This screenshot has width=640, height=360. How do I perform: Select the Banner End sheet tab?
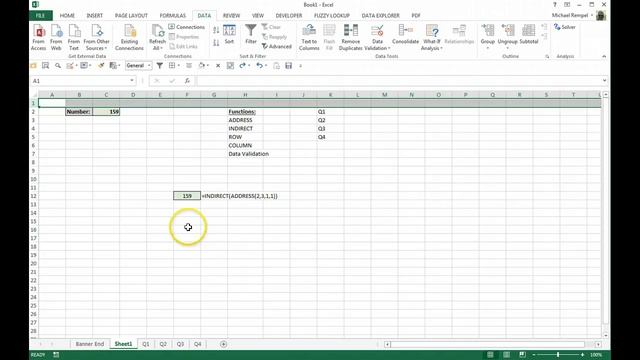(x=90, y=344)
